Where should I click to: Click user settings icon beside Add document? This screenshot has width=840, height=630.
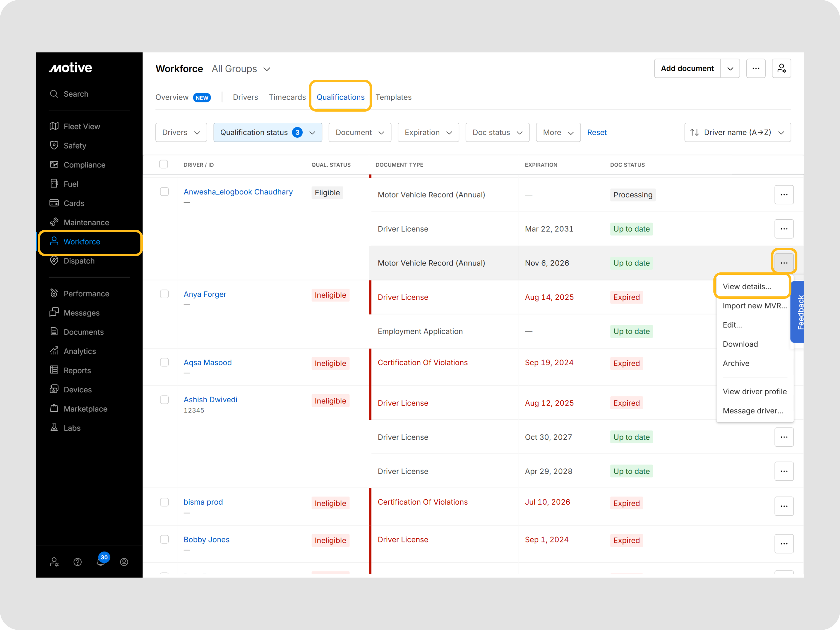(x=781, y=68)
